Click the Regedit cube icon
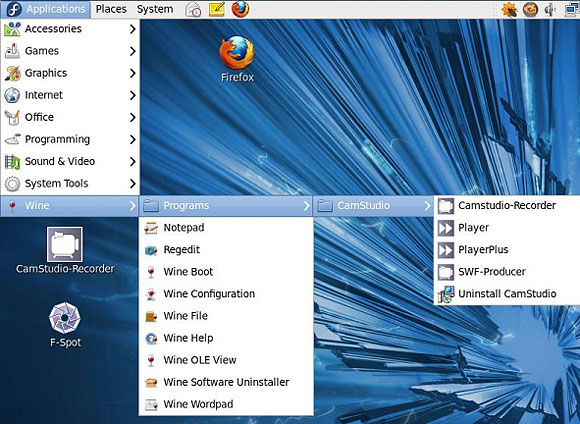580x424 pixels. (x=151, y=250)
